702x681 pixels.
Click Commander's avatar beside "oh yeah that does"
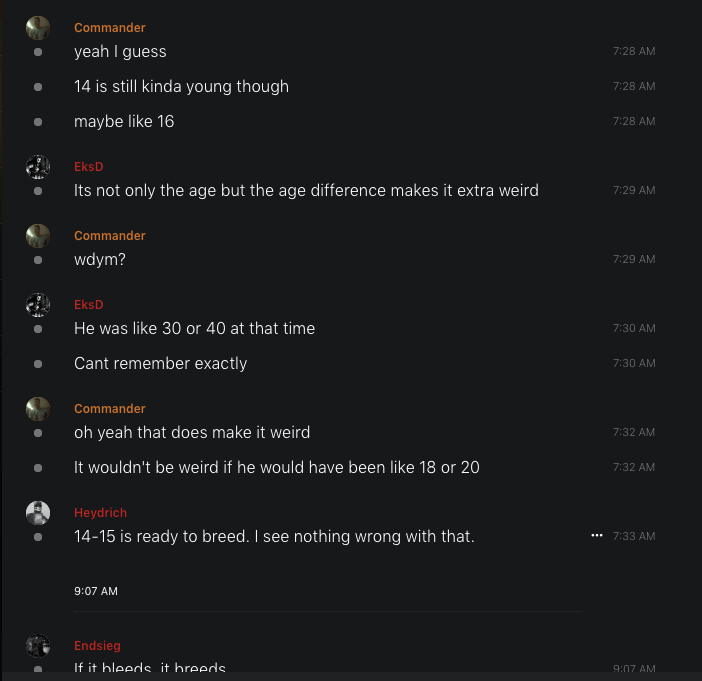(x=38, y=409)
